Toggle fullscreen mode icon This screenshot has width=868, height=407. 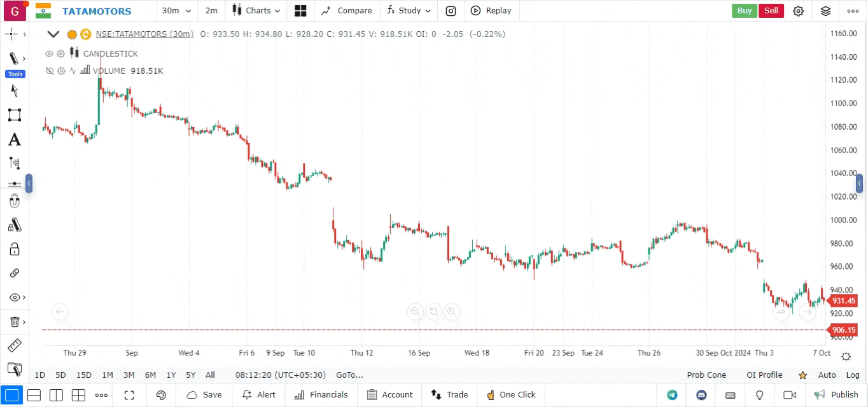(x=129, y=395)
